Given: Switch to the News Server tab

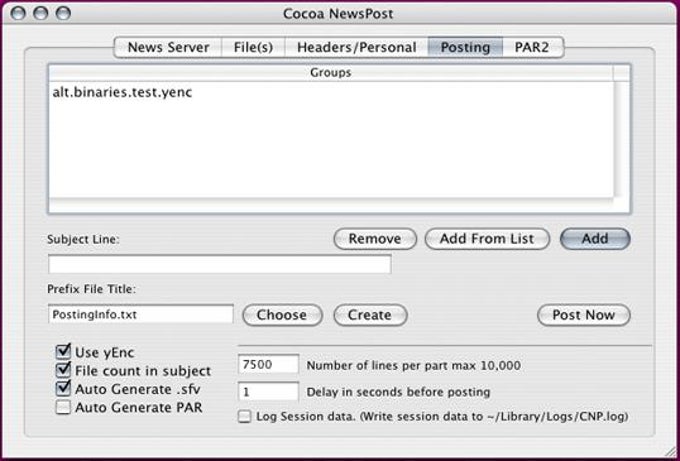Looking at the screenshot, I should [x=168, y=47].
